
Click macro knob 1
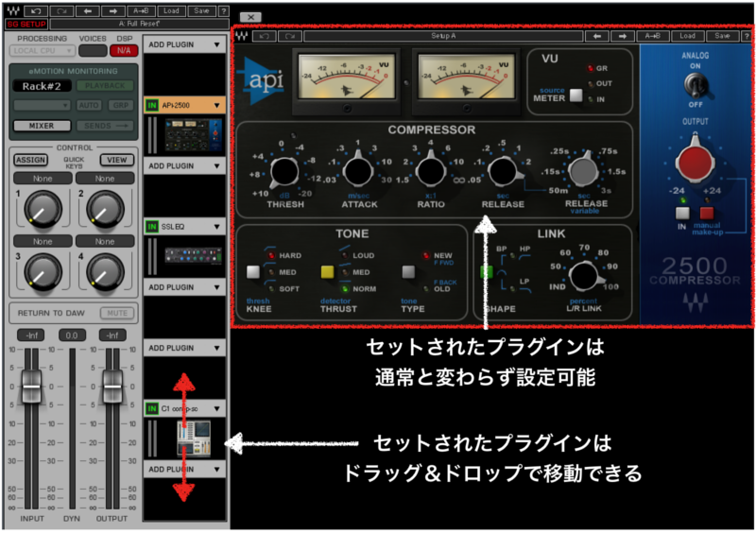(43, 210)
